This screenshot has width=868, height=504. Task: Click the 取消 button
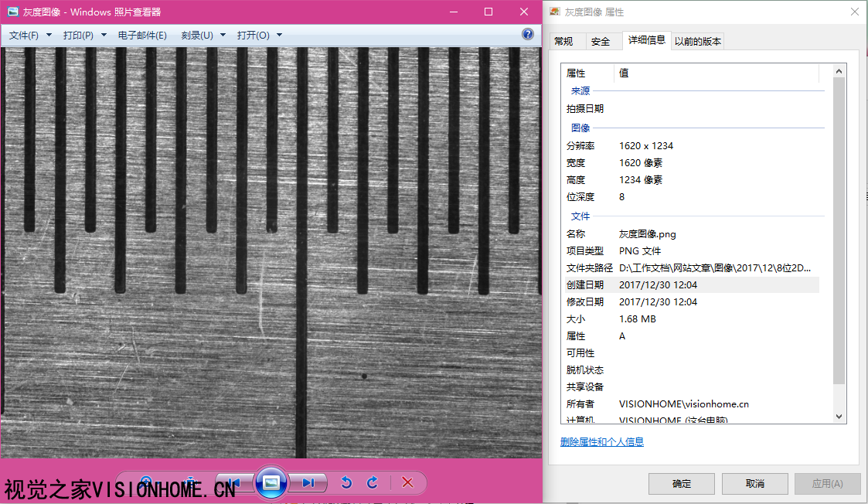pos(754,484)
